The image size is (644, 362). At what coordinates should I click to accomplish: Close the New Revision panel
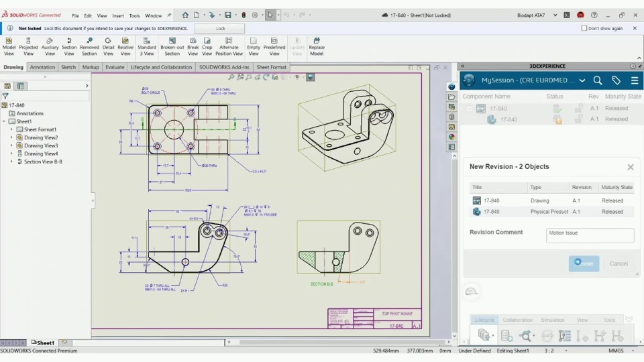(x=631, y=167)
